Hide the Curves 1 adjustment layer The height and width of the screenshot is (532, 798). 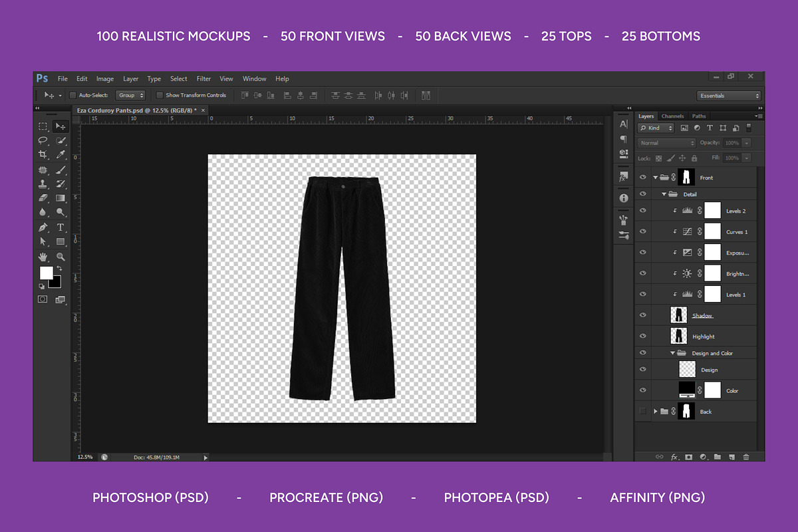tap(642, 232)
